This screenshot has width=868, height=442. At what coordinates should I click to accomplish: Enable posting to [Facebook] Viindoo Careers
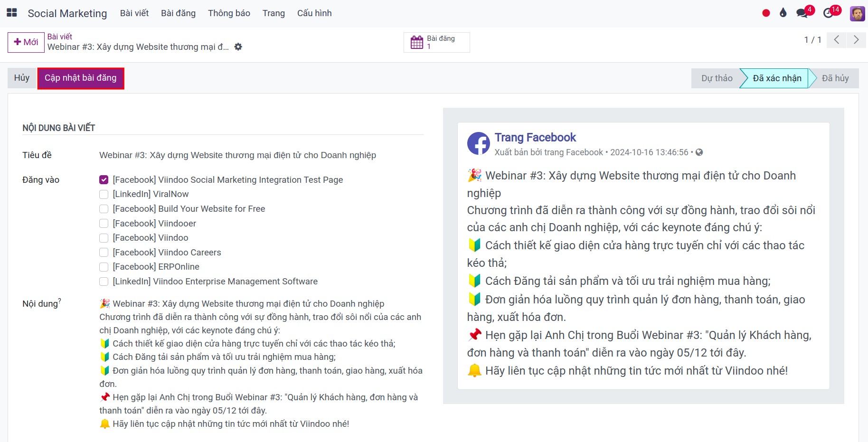click(104, 253)
